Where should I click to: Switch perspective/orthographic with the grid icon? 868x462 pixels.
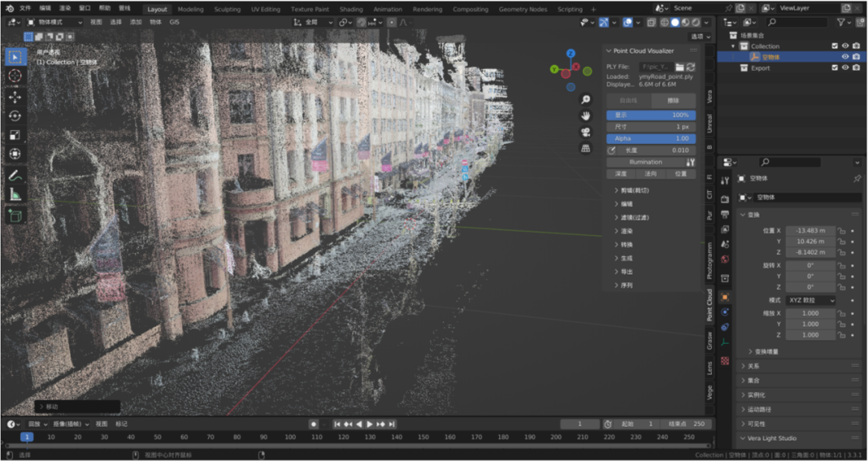coord(585,148)
